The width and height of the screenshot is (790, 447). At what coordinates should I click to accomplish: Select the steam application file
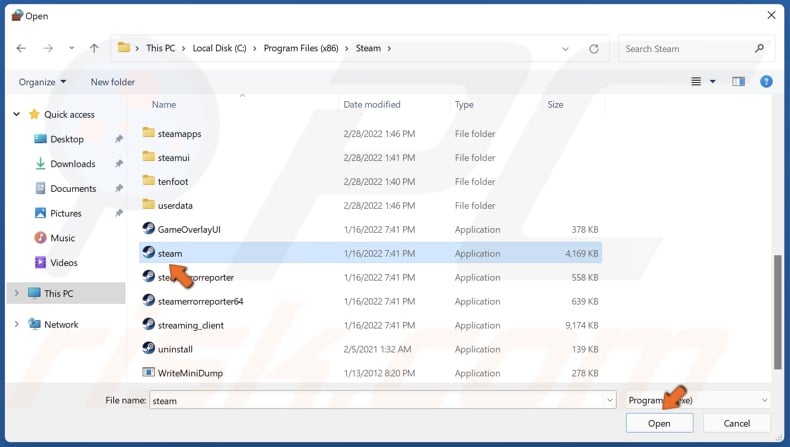170,254
